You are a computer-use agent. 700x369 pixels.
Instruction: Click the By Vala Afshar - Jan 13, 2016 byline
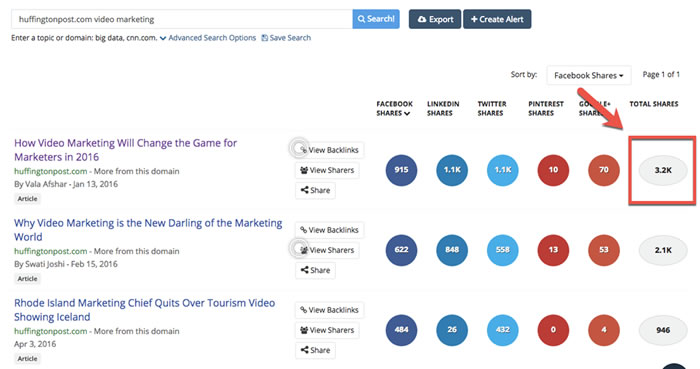[66, 184]
